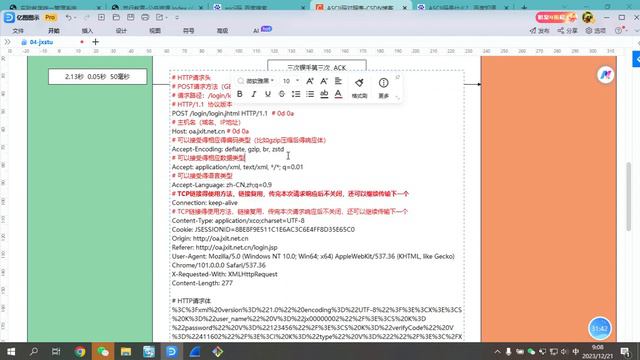Open file using the folder icon

click(116, 18)
